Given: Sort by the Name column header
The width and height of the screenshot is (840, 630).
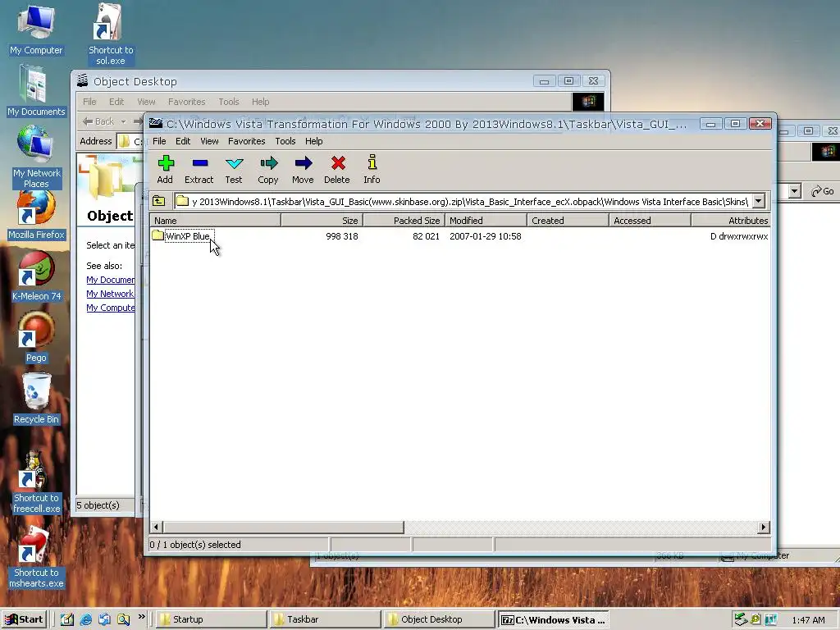Looking at the screenshot, I should coord(216,220).
